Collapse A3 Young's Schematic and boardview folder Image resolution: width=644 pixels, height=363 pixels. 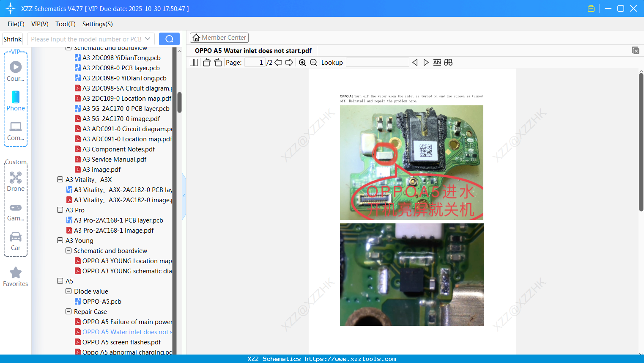point(69,250)
